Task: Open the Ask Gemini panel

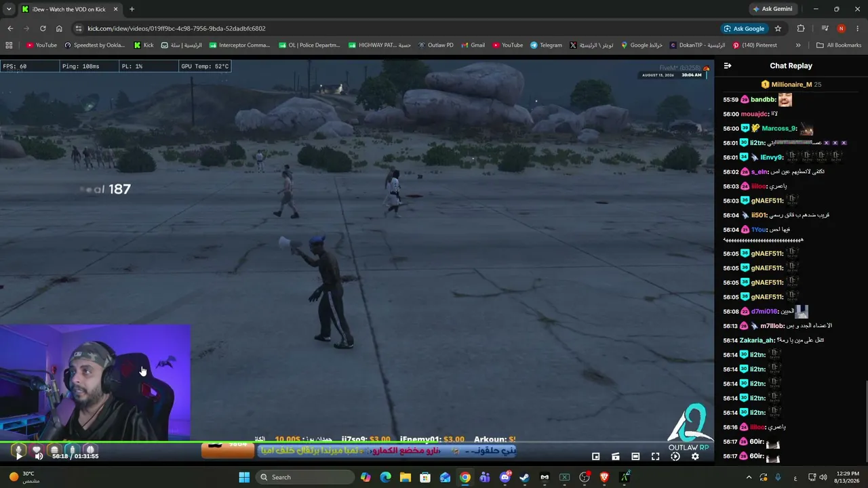Action: pyautogui.click(x=772, y=9)
